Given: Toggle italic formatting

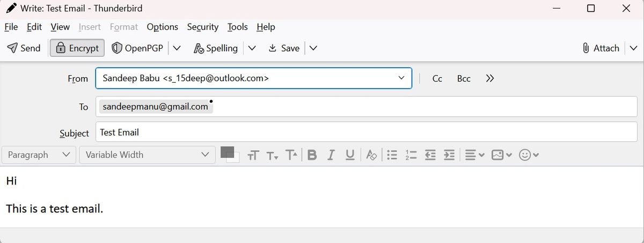Looking at the screenshot, I should (331, 155).
